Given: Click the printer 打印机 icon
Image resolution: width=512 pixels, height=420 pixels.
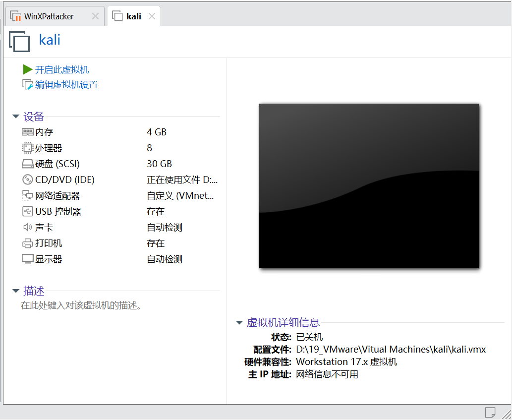Looking at the screenshot, I should 28,243.
